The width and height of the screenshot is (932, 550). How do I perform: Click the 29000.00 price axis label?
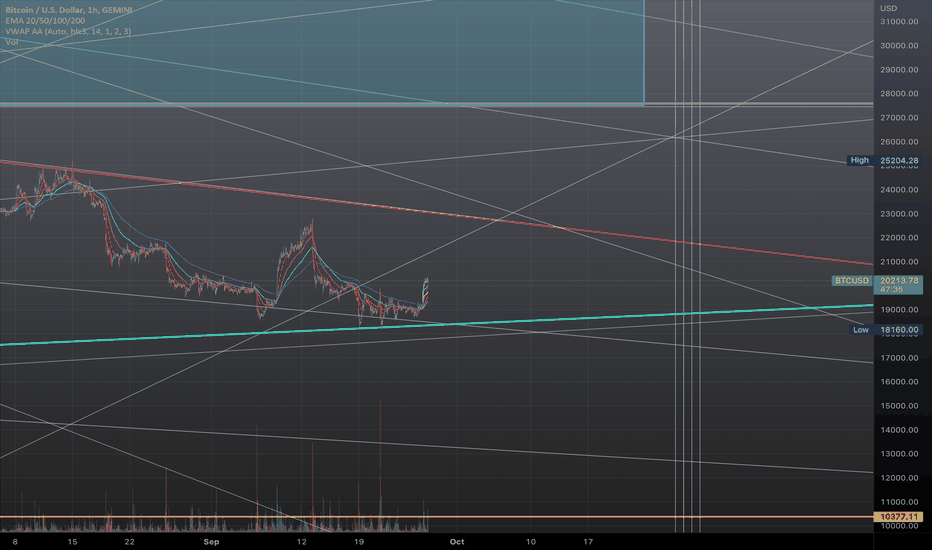[899, 70]
